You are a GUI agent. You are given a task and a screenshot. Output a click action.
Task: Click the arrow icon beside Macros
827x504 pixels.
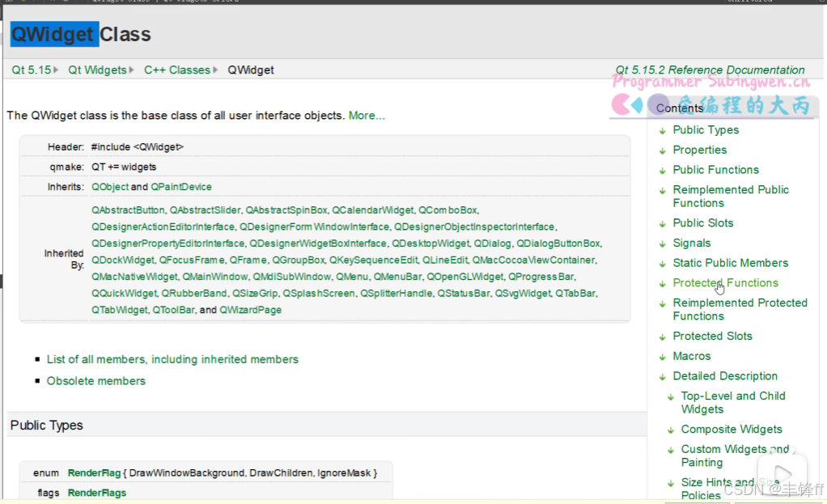663,357
